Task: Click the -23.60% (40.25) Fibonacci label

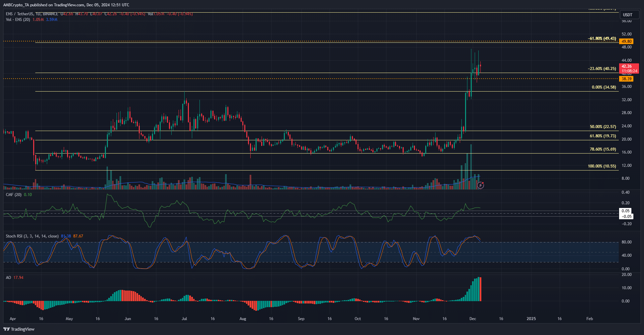Action: [602, 69]
